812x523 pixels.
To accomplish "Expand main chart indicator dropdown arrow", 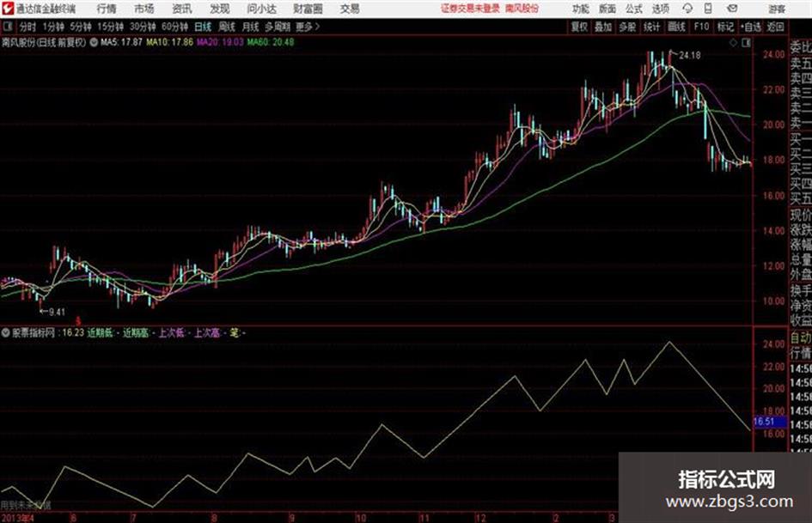I will pyautogui.click(x=94, y=42).
